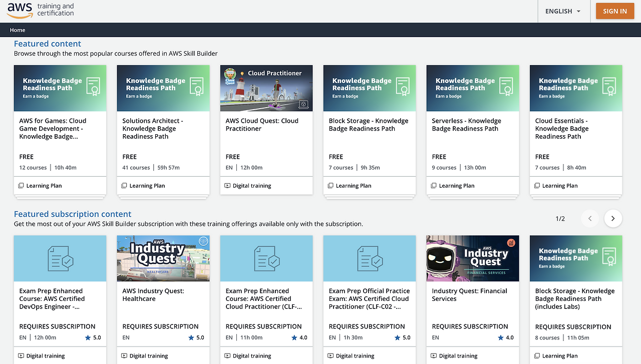Click '41 courses' on Solutions Architect card
The image size is (641, 364).
136,168
